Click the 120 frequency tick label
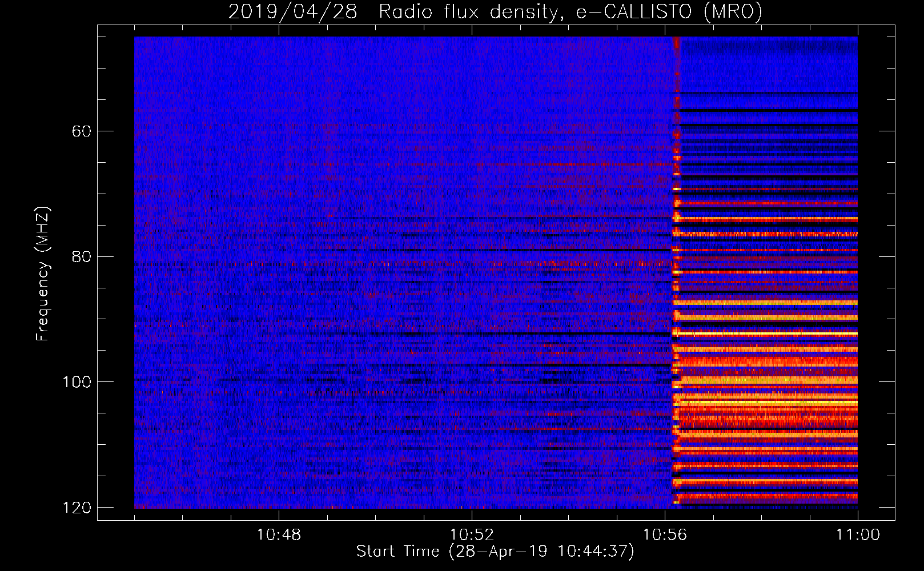This screenshot has height=571, width=924. (77, 507)
